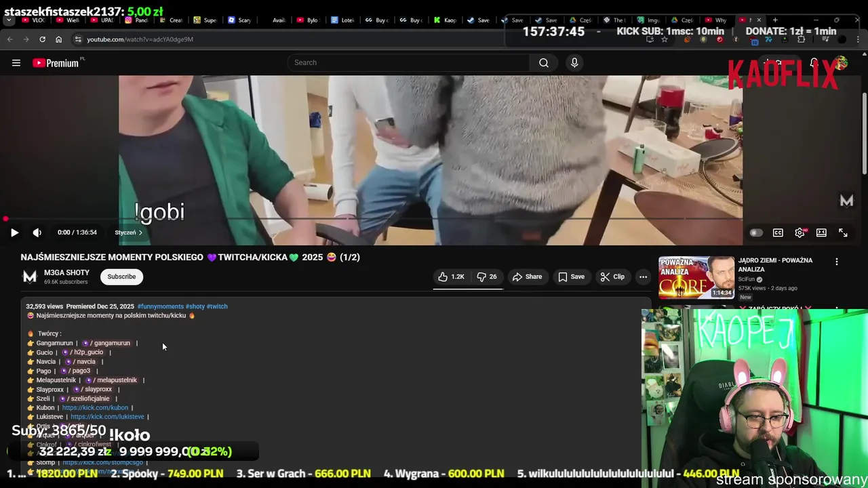Open more actions ellipsis under video
The width and height of the screenshot is (868, 488).
[x=643, y=277]
